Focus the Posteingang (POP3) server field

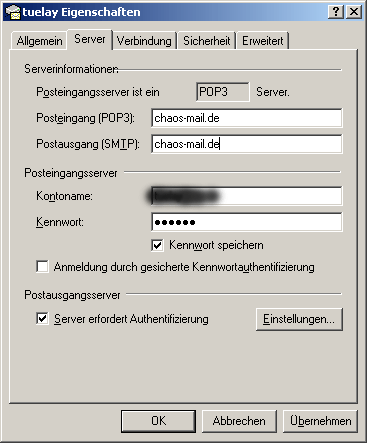[247, 118]
